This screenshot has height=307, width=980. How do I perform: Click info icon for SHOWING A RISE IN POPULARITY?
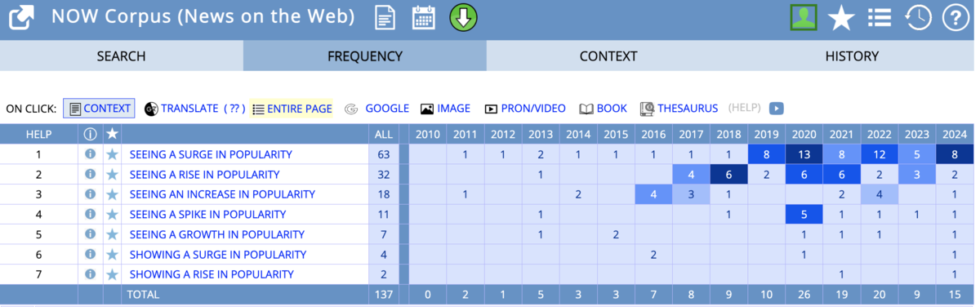click(x=90, y=274)
